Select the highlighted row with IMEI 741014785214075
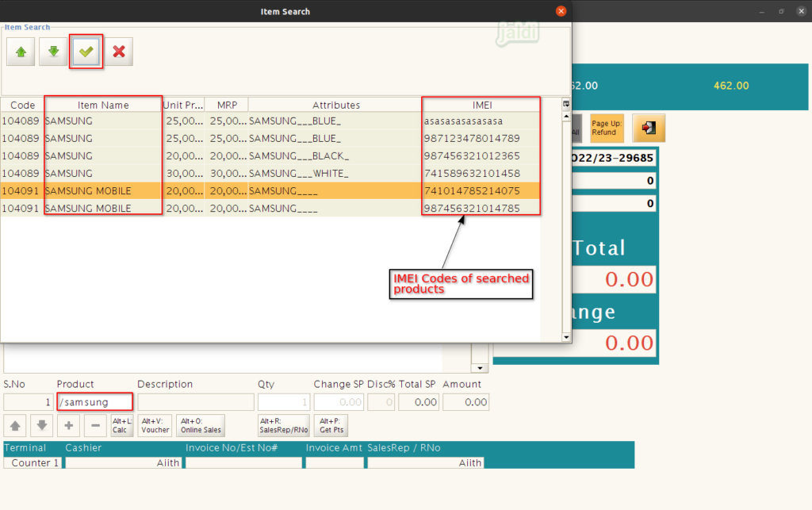 270,190
